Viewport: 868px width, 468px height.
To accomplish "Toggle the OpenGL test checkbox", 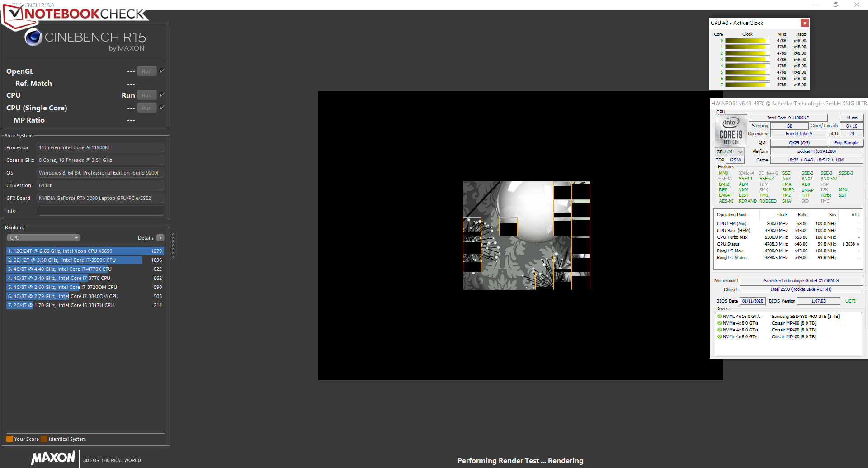I will point(162,71).
